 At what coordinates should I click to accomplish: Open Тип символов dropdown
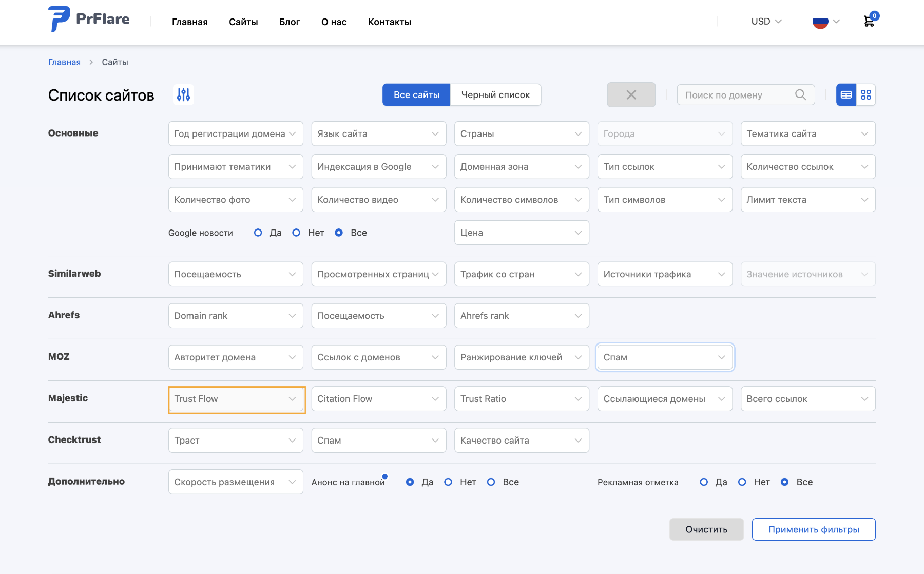click(x=665, y=200)
